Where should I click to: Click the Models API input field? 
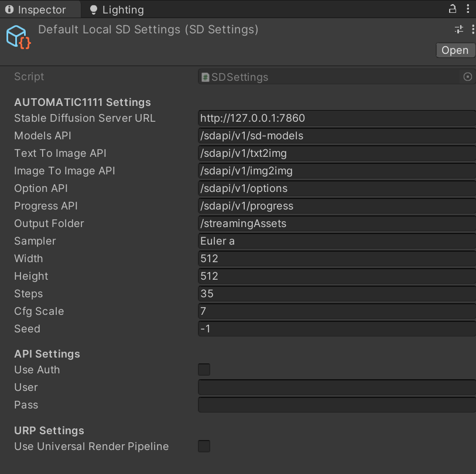tap(337, 136)
